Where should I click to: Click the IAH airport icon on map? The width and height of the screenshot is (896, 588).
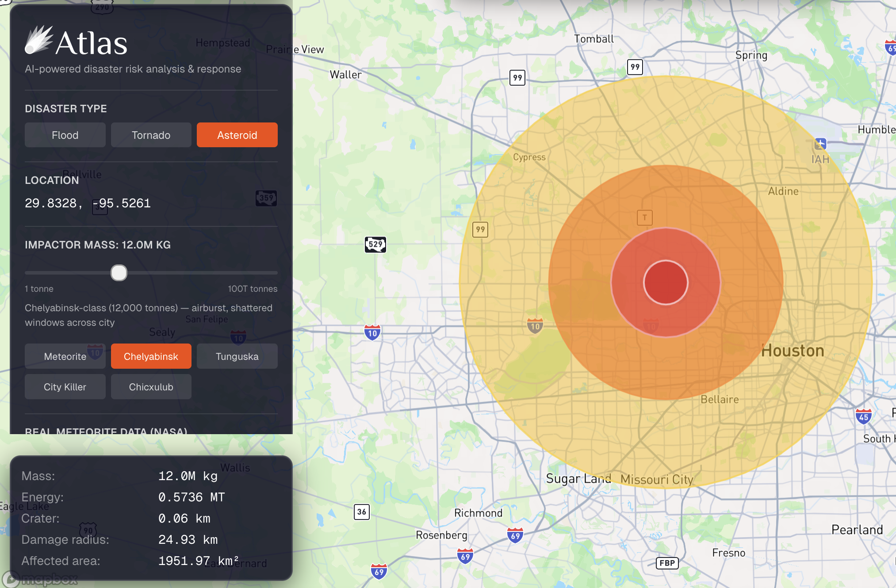820,144
